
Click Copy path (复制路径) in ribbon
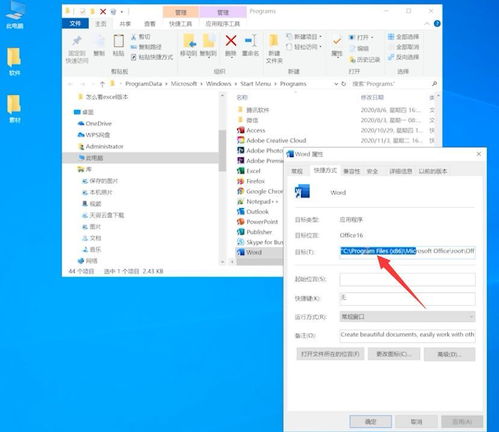146,47
